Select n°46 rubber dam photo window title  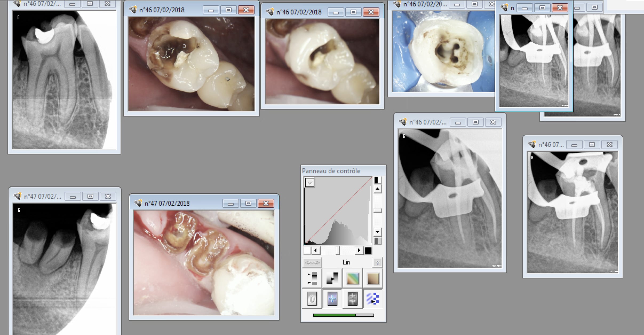click(x=425, y=4)
